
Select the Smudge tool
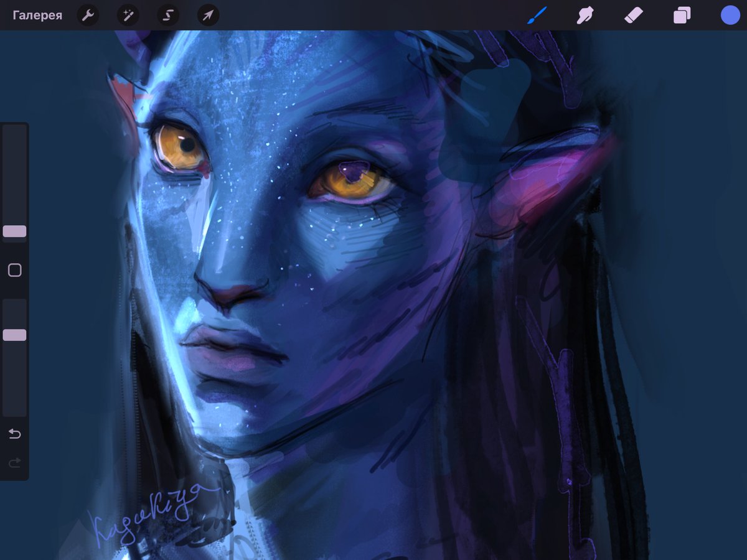tap(585, 15)
